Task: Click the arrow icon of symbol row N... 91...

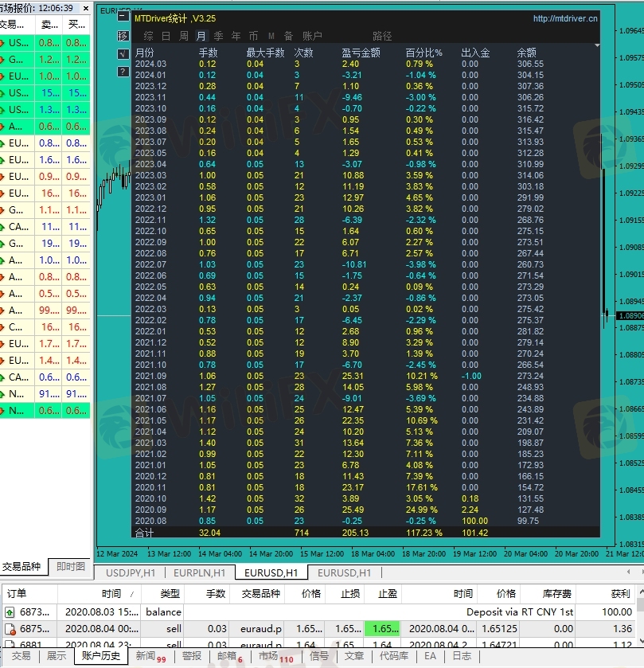Action: coord(2,393)
